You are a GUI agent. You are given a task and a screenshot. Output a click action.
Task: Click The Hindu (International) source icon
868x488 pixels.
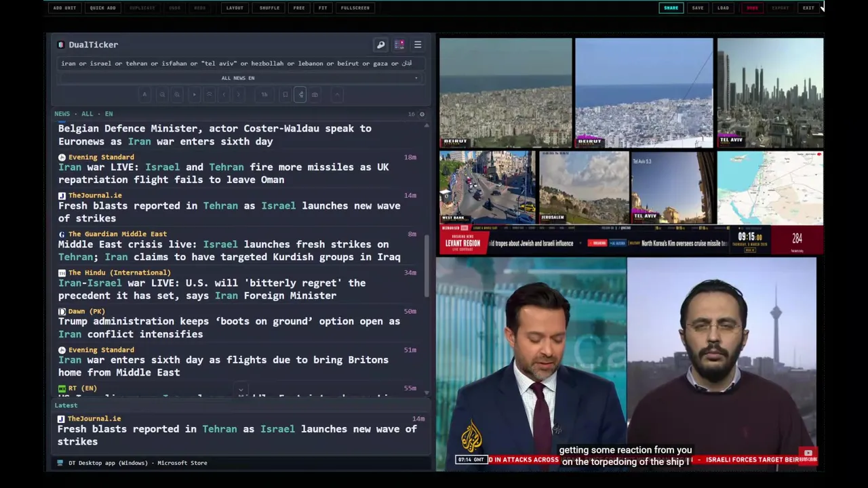pos(62,273)
